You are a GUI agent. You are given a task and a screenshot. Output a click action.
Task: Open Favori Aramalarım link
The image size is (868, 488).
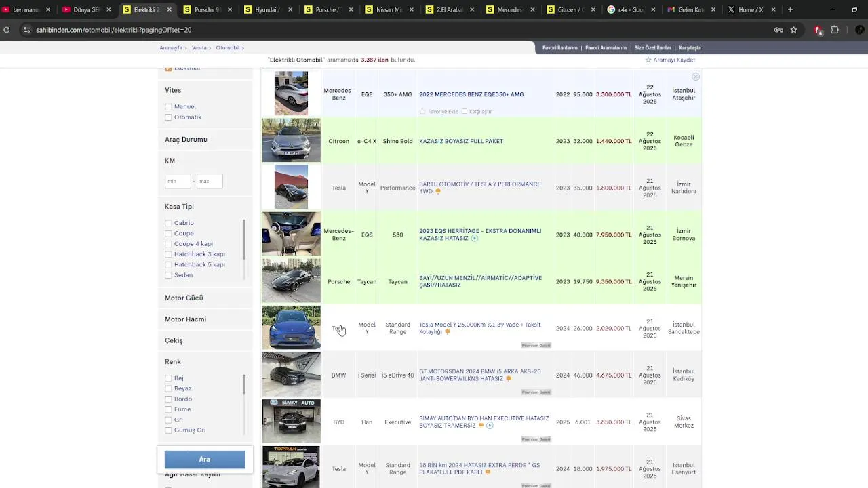606,48
